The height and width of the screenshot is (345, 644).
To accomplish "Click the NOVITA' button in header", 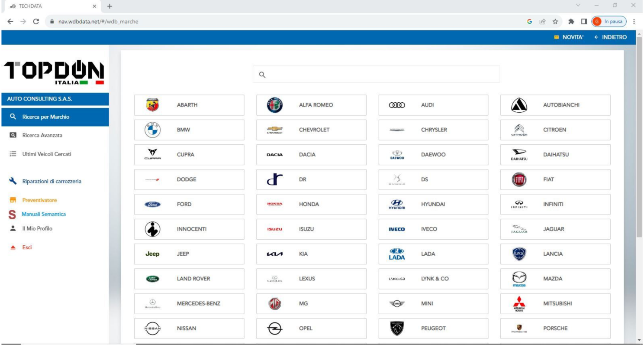I will [569, 37].
